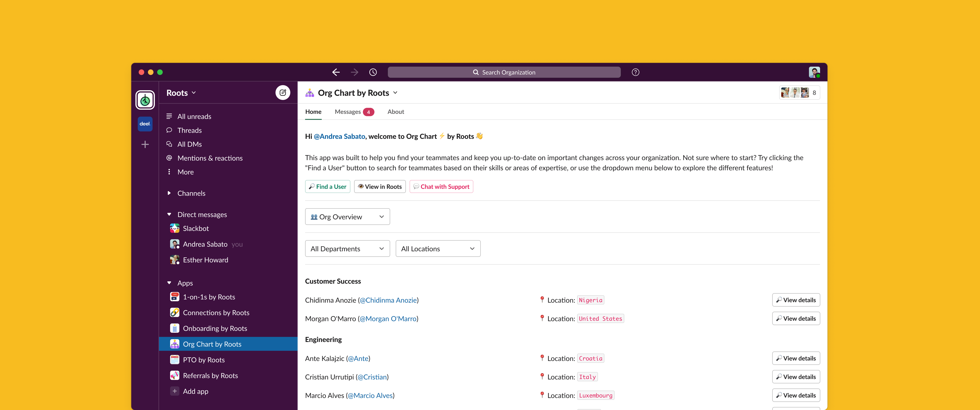Select Org Chart by Roots in sidebar
980x410 pixels.
click(228, 344)
